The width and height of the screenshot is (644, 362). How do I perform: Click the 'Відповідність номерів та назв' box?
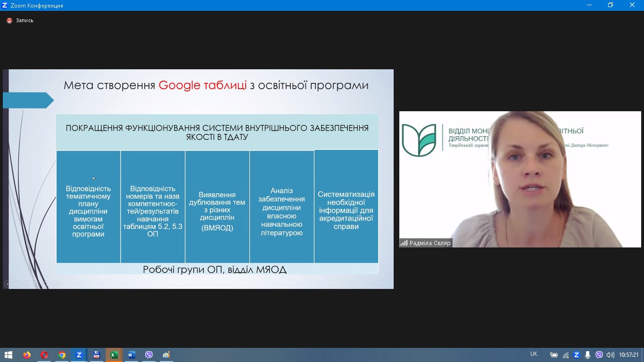[153, 207]
